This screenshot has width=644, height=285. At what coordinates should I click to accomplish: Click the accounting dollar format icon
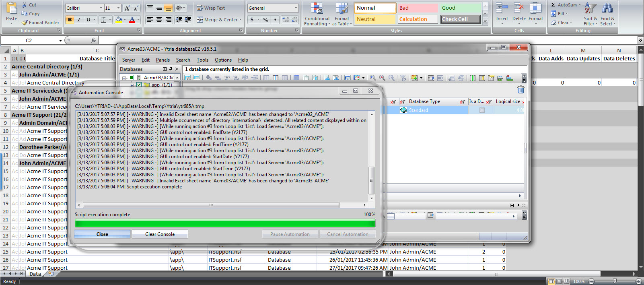(x=252, y=19)
